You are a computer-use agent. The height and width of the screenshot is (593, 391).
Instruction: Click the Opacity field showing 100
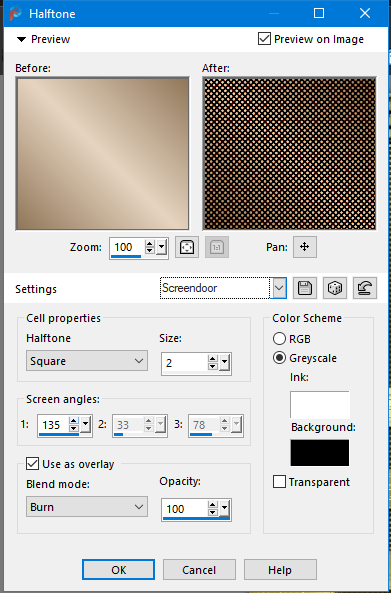click(x=185, y=509)
